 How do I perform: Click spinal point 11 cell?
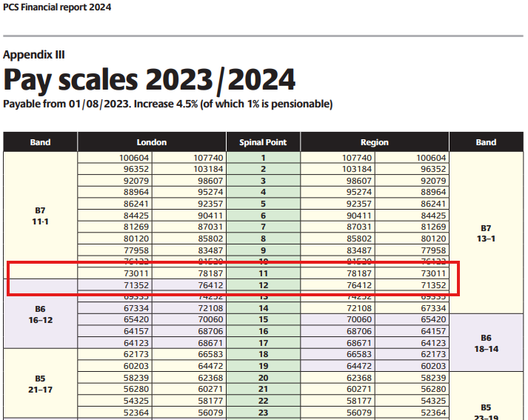coord(263,273)
